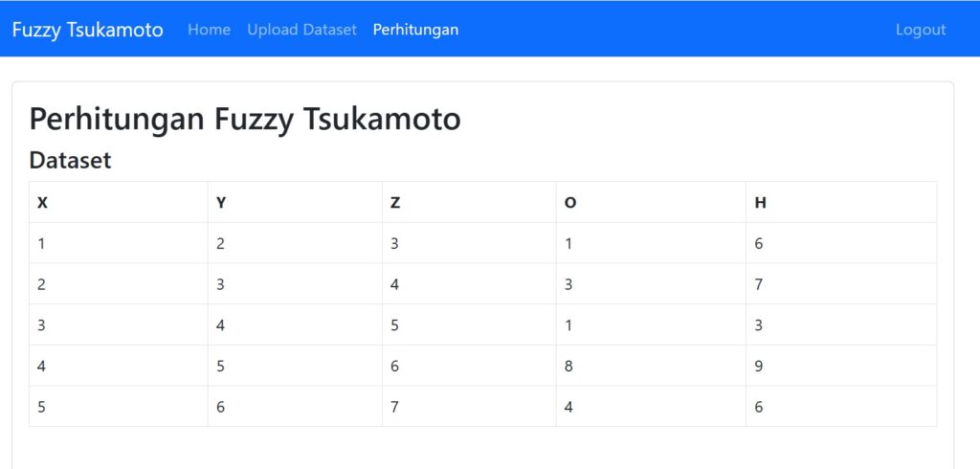
Task: Click the O column header
Action: [651, 202]
